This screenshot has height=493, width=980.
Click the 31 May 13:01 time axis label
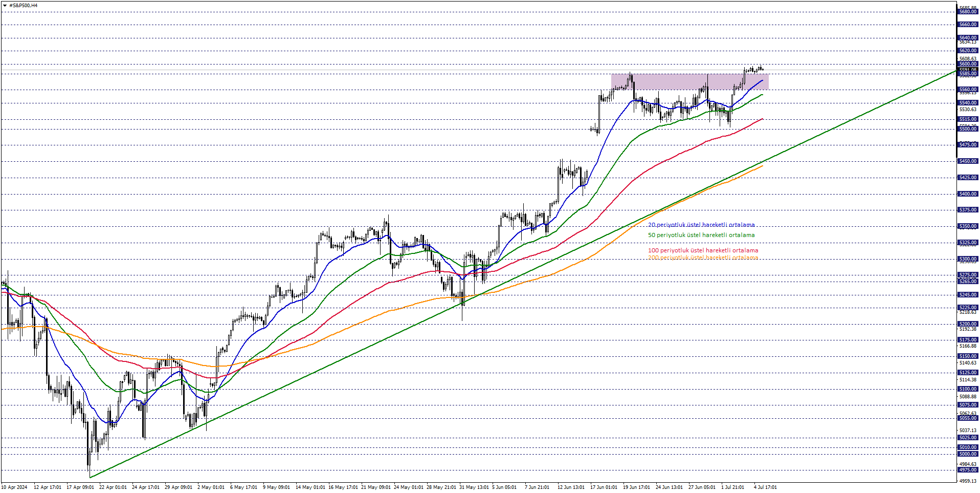(474, 487)
